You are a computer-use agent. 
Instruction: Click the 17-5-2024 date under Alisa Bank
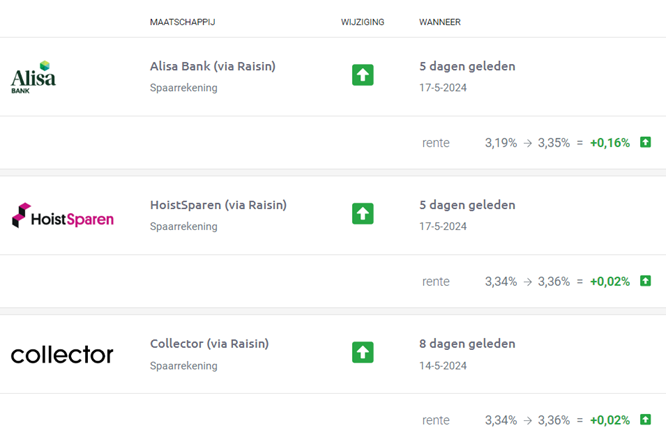click(x=443, y=87)
